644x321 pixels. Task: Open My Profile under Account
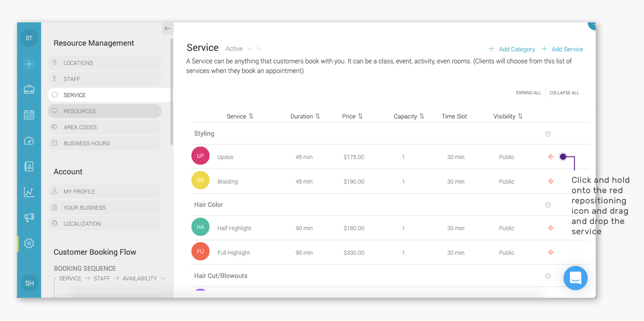point(105,192)
